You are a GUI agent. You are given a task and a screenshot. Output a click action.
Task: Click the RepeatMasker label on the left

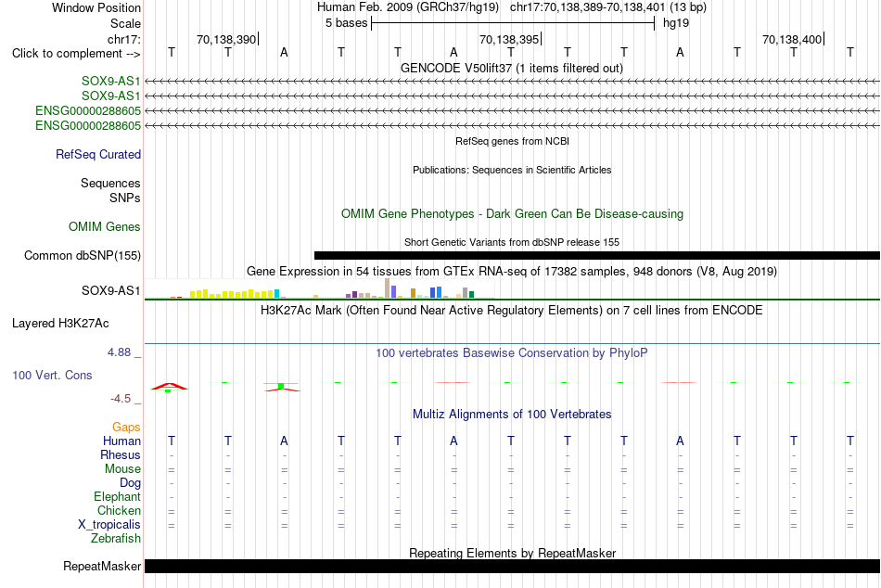(x=102, y=566)
